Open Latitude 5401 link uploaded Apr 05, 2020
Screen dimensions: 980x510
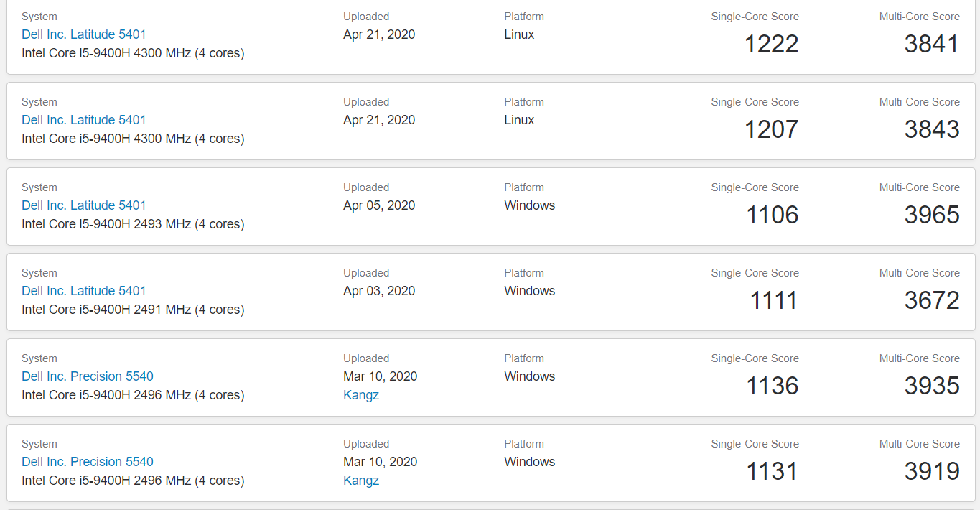click(84, 205)
